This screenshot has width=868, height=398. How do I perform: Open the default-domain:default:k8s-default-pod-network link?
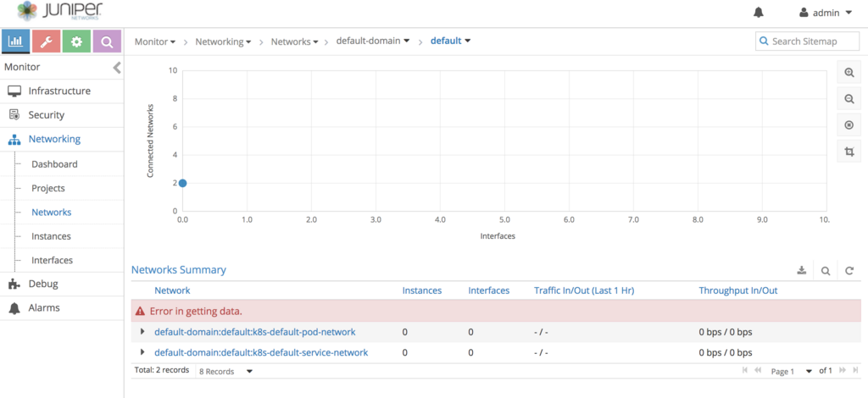254,332
